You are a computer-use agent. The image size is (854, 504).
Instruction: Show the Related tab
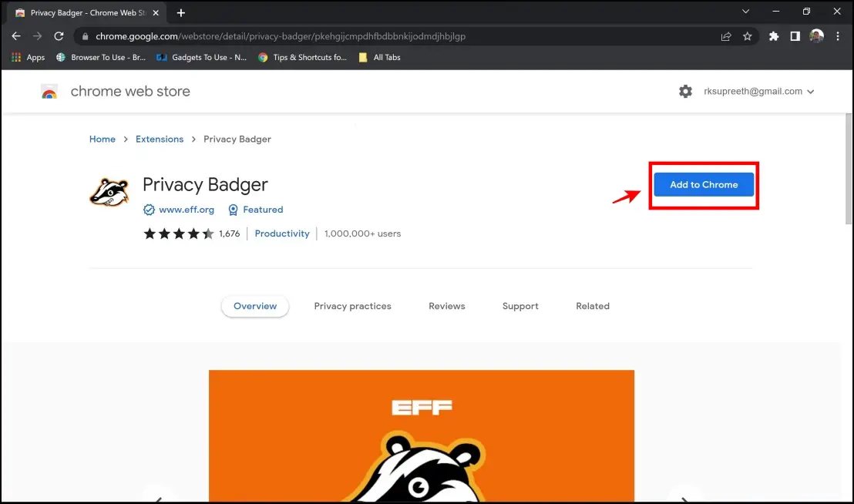[593, 306]
